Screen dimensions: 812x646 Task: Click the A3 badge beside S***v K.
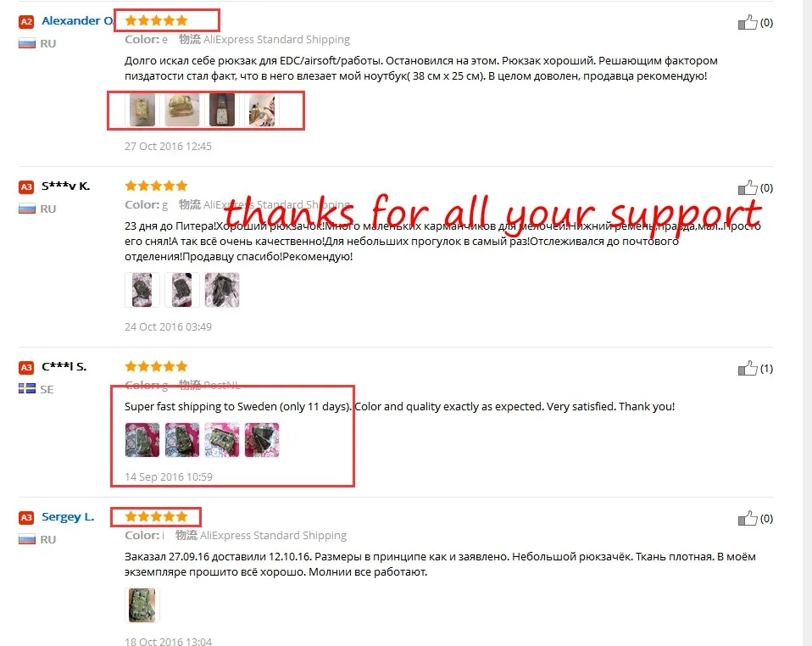(x=26, y=187)
